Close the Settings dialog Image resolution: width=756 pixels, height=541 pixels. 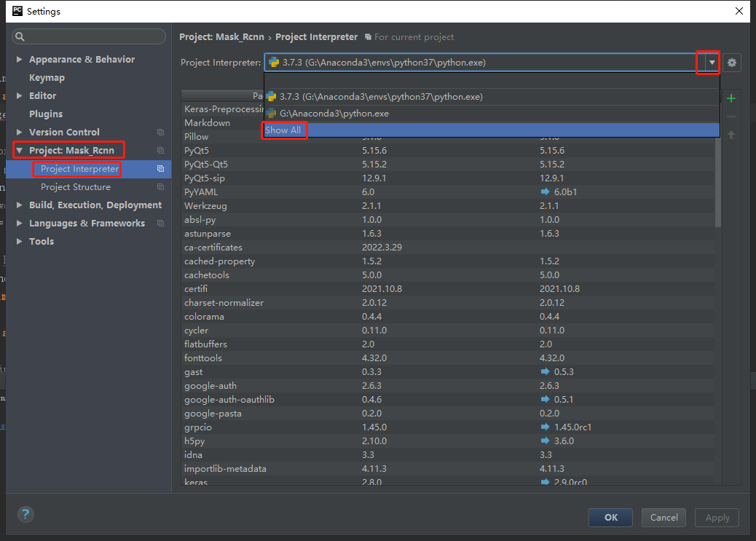point(739,11)
